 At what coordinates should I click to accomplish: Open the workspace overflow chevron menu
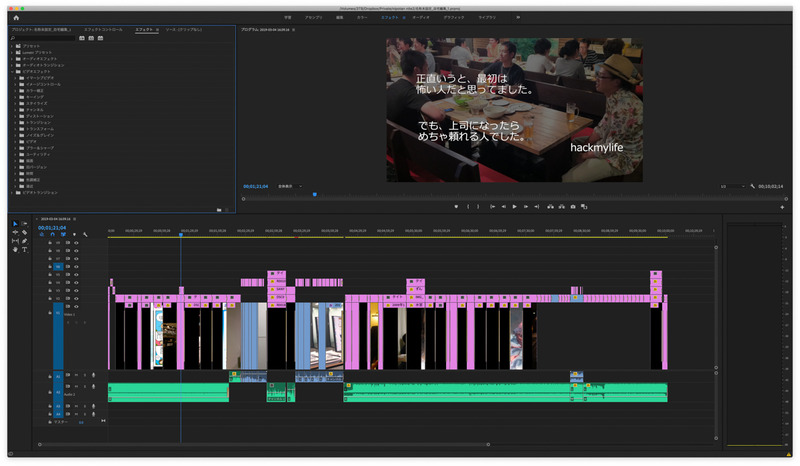click(x=518, y=17)
